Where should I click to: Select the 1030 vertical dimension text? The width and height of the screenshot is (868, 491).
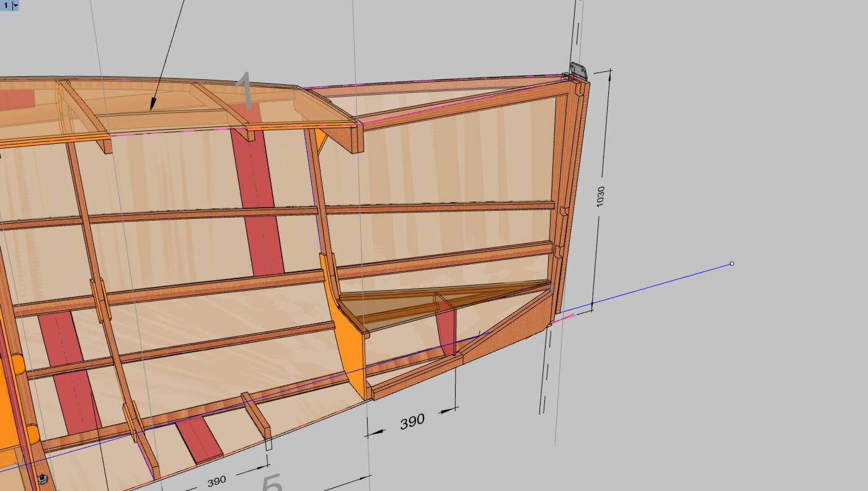click(600, 196)
